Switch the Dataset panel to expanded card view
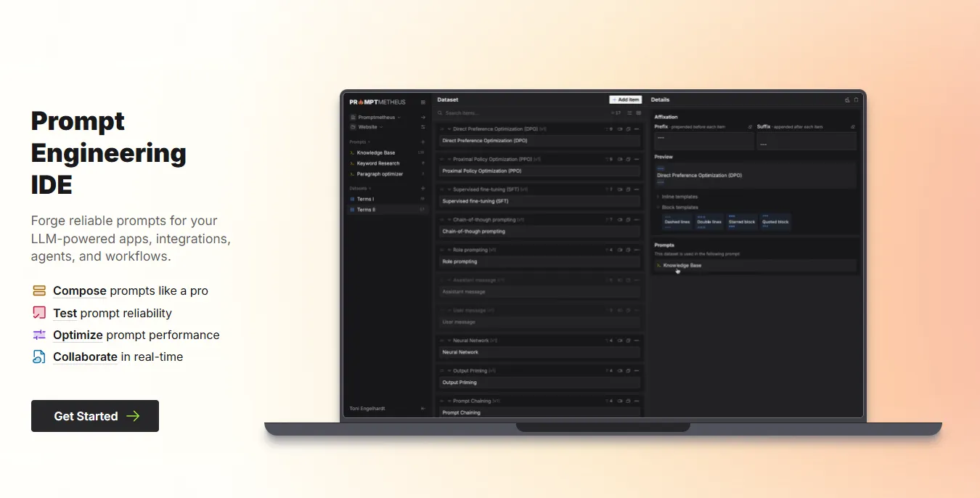Viewport: 980px width, 498px height. [x=639, y=113]
